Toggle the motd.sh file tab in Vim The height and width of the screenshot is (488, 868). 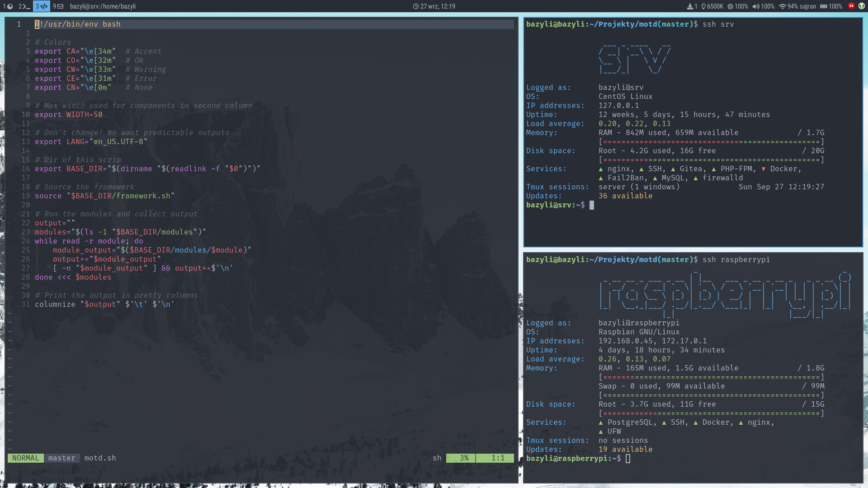click(x=99, y=458)
